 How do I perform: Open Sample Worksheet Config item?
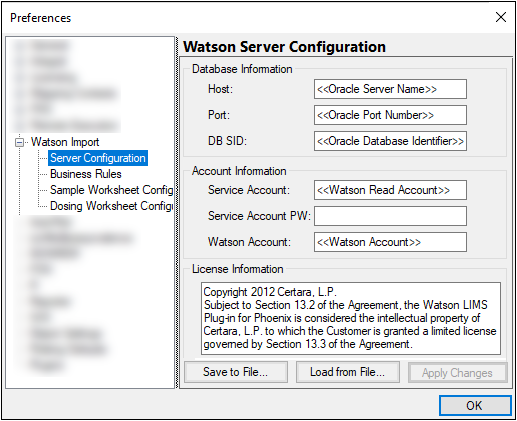111,190
